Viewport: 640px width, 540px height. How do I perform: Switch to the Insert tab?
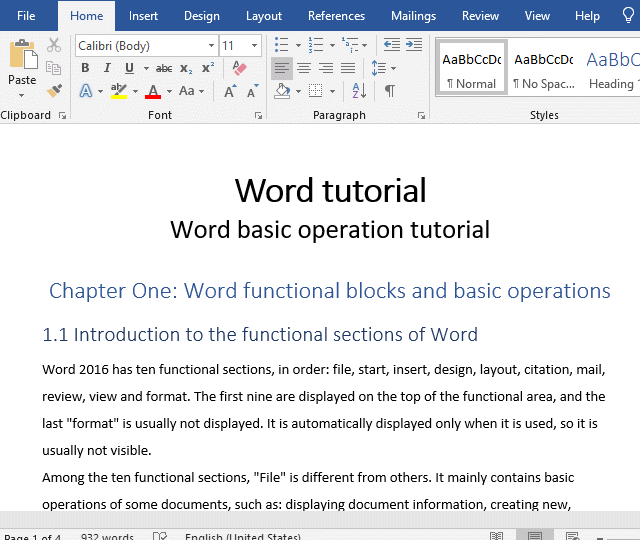click(x=143, y=16)
